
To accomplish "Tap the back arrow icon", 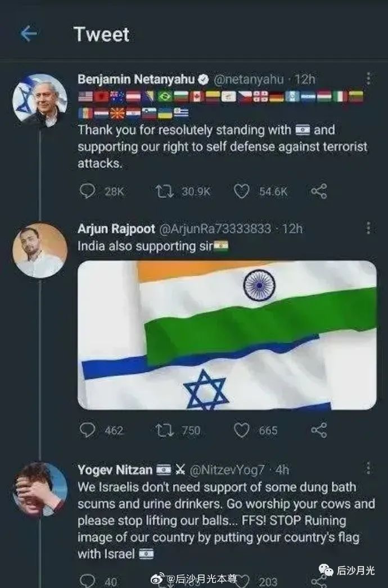I will (28, 34).
